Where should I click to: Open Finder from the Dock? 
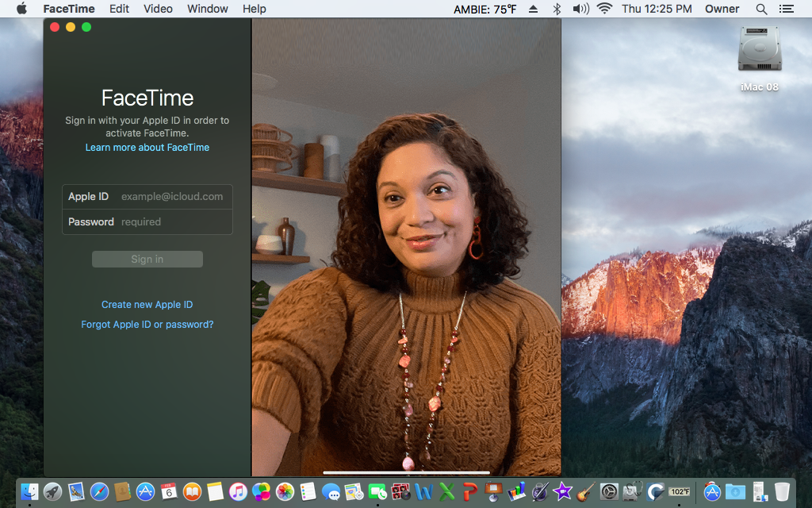[30, 491]
